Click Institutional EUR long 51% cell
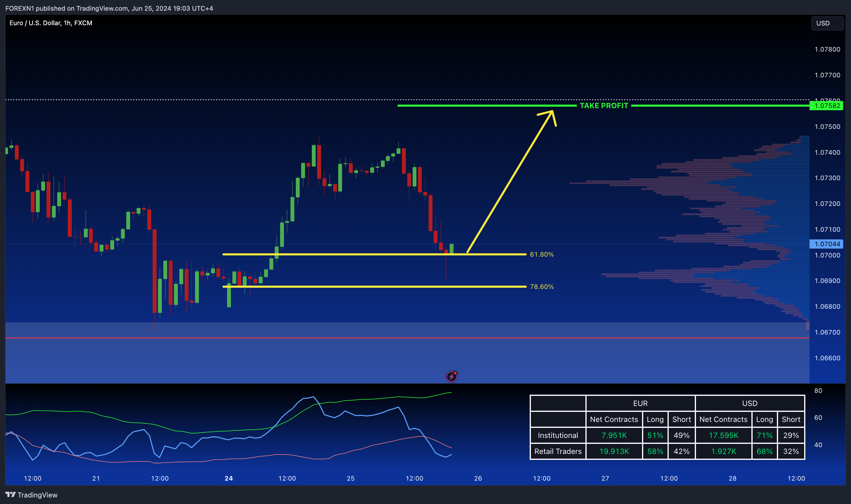This screenshot has height=504, width=851. click(x=655, y=435)
